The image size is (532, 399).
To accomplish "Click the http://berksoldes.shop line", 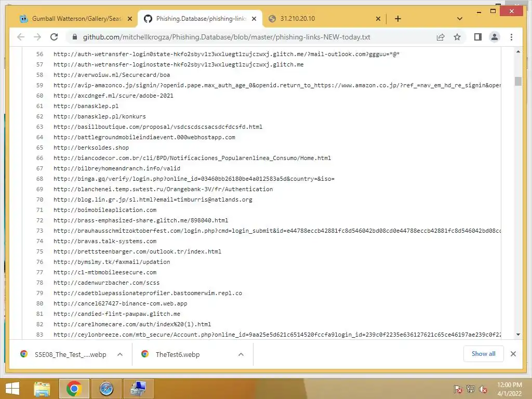I will (x=91, y=148).
